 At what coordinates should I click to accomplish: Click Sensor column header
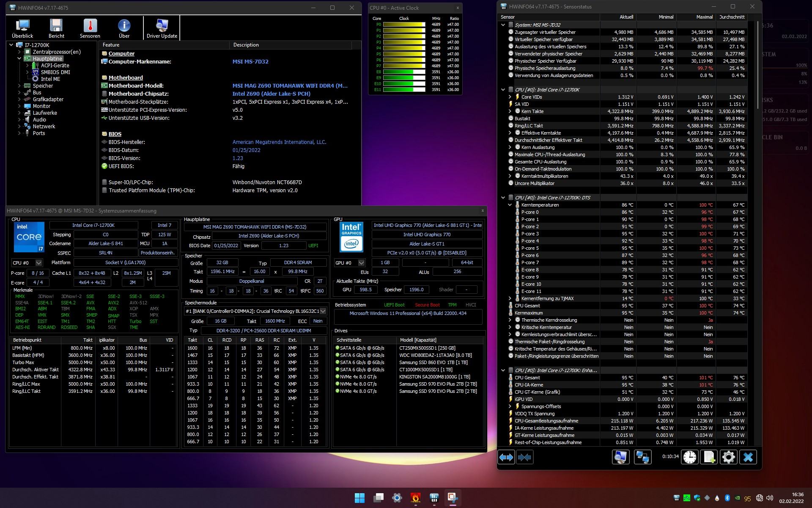549,17
